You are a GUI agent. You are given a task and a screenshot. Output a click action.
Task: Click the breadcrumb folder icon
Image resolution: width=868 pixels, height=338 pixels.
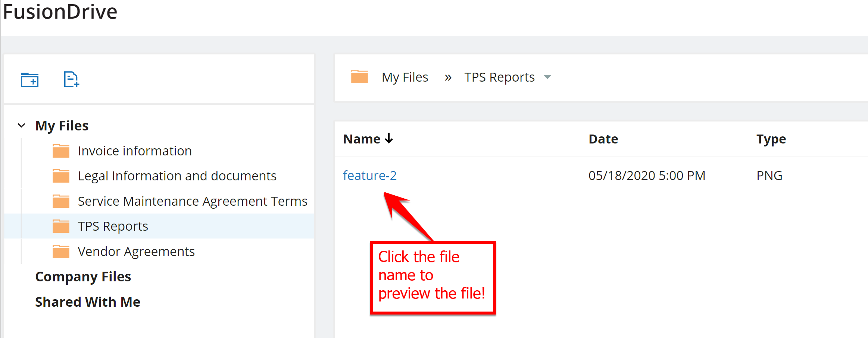pos(359,77)
